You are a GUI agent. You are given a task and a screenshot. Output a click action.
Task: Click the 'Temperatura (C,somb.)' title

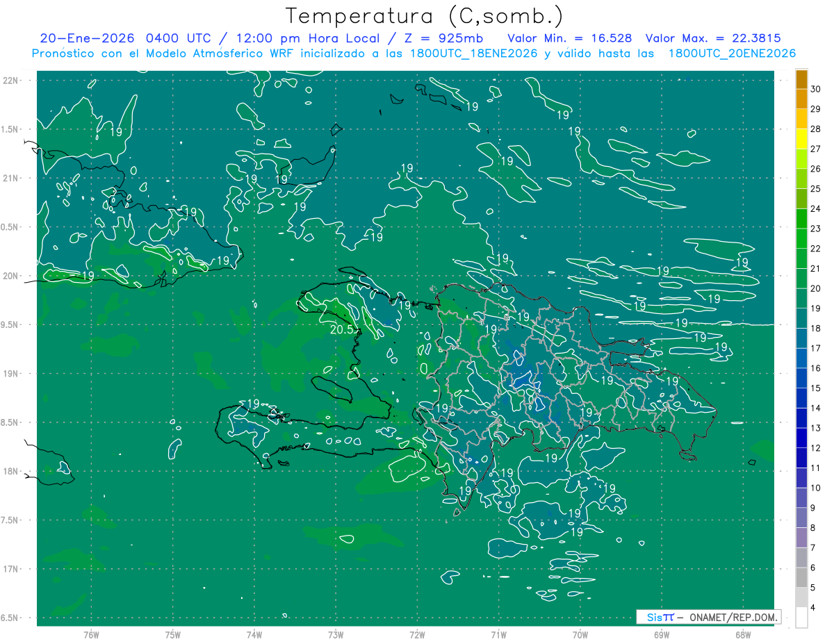(x=425, y=15)
